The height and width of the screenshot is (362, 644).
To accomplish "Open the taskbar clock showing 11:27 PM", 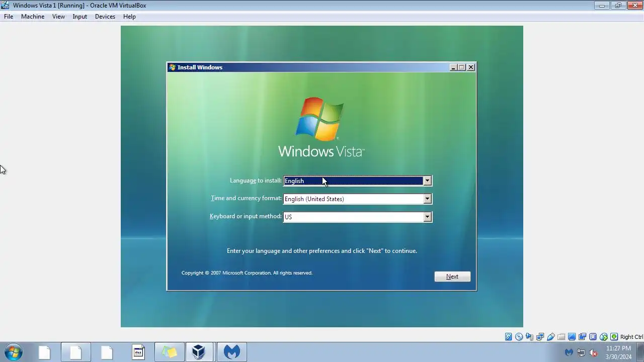I will tap(618, 352).
